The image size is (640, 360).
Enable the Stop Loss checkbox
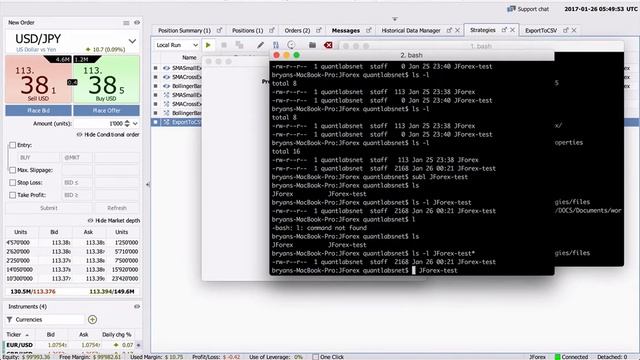click(x=12, y=182)
